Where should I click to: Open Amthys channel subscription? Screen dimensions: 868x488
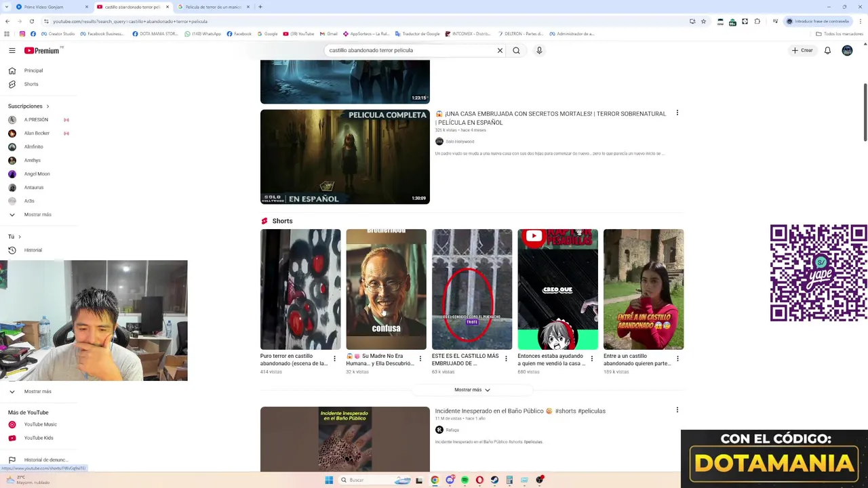tap(33, 160)
